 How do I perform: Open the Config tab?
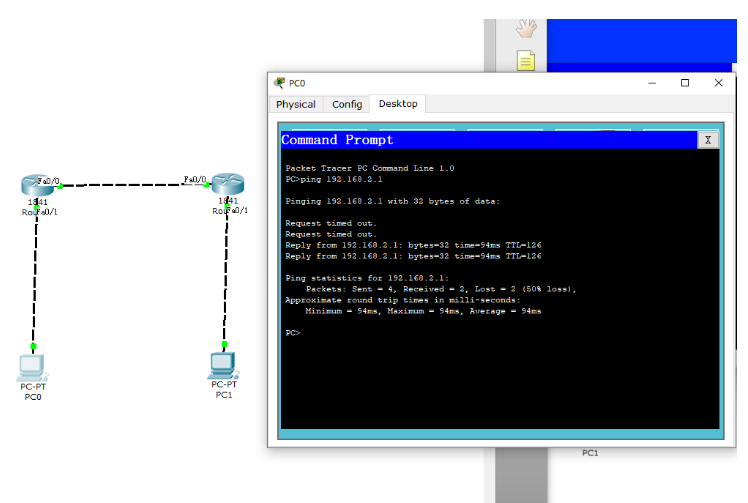(347, 104)
